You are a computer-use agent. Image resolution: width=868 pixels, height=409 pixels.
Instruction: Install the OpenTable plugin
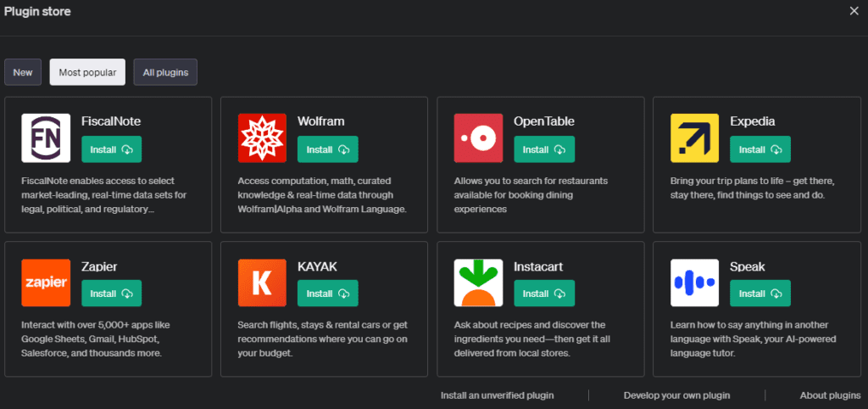[544, 149]
